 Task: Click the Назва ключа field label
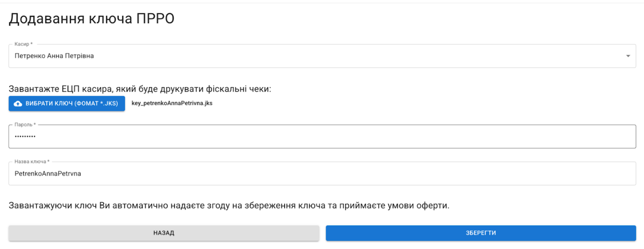pos(31,162)
